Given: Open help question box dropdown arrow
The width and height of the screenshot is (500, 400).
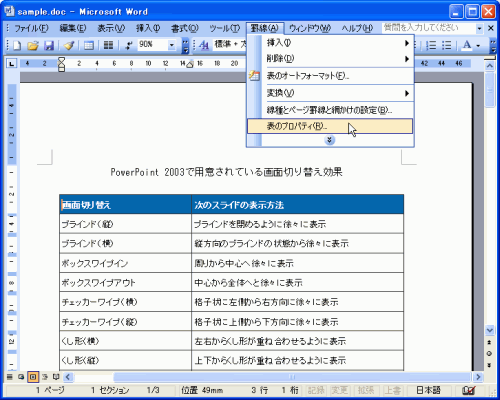Looking at the screenshot, I should click(x=479, y=29).
